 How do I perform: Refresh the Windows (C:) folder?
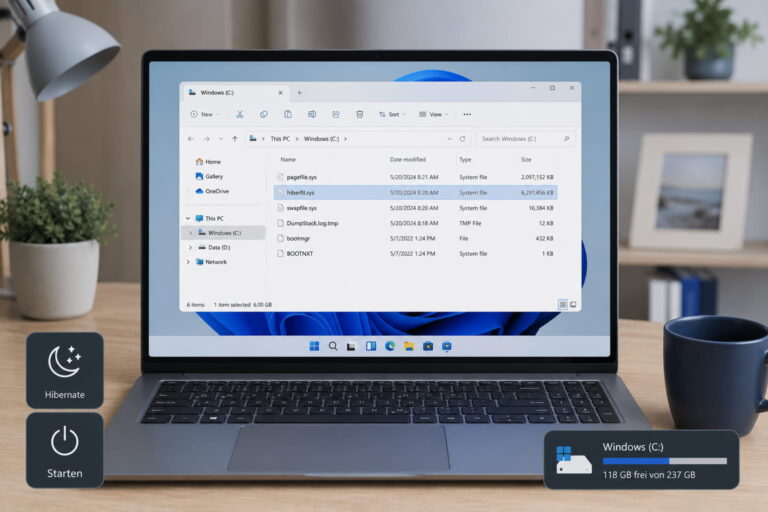(462, 139)
